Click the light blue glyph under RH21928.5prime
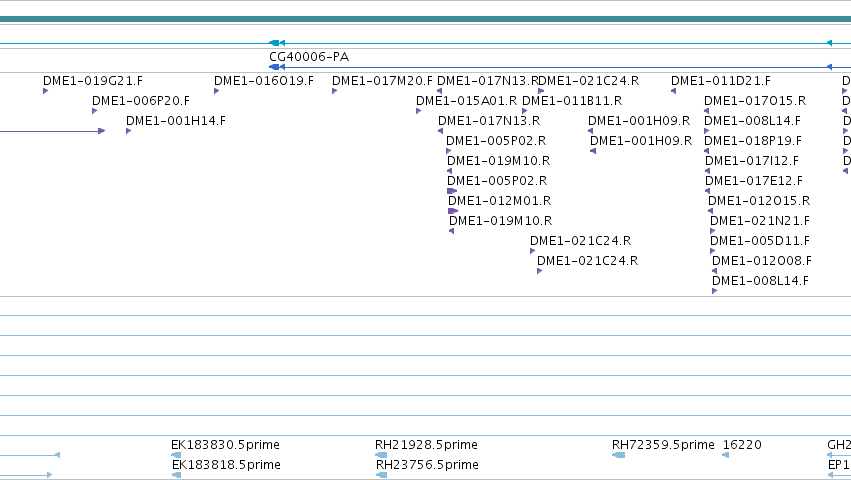 point(381,455)
